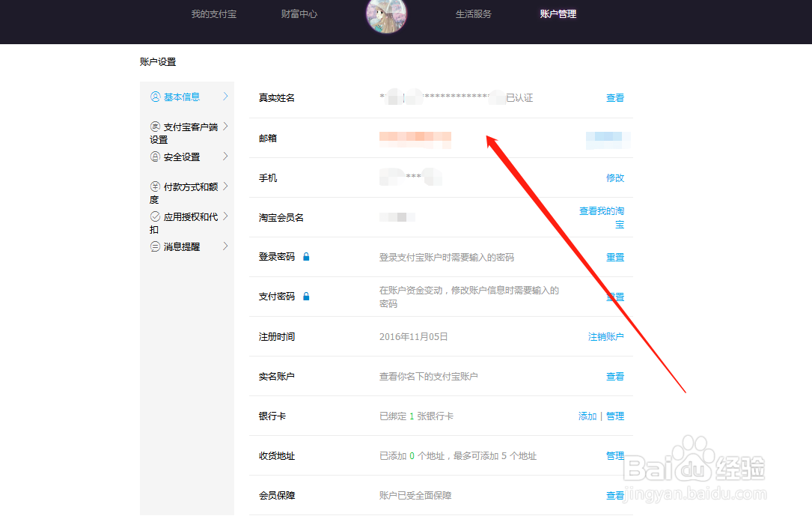Expand 消息提醒 with its chevron
812x522 pixels.
(225, 246)
